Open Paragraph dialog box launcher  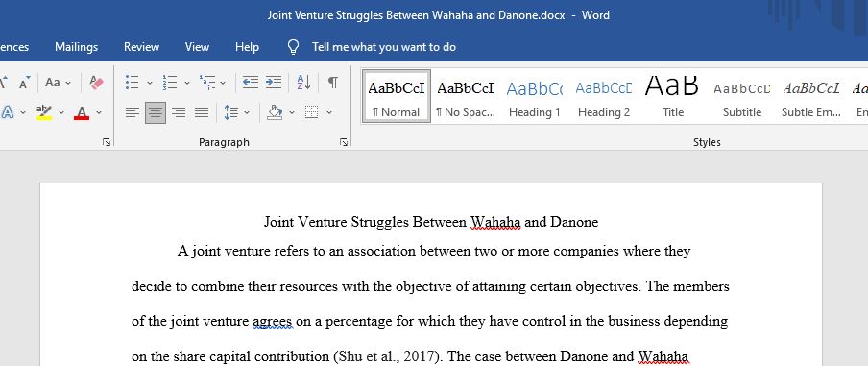click(x=344, y=143)
